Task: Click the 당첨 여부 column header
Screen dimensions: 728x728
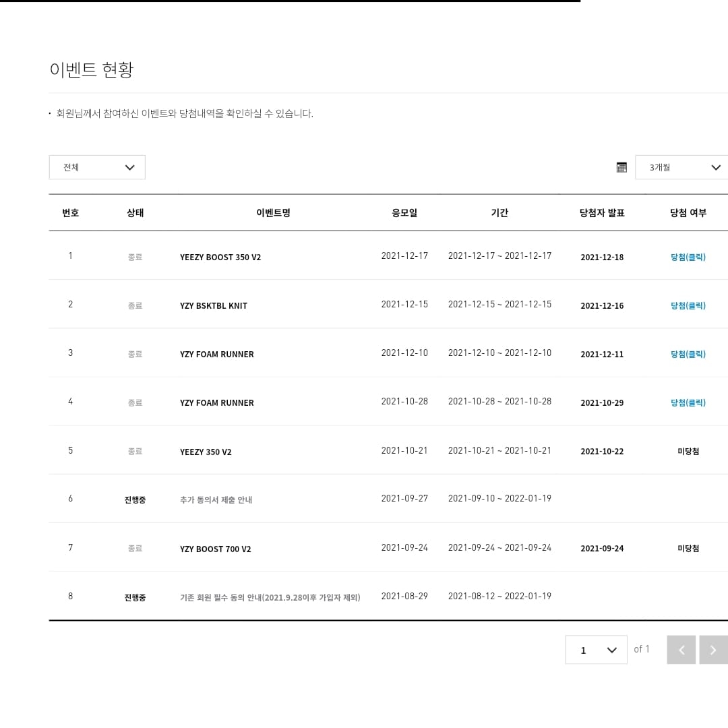Action: (688, 212)
